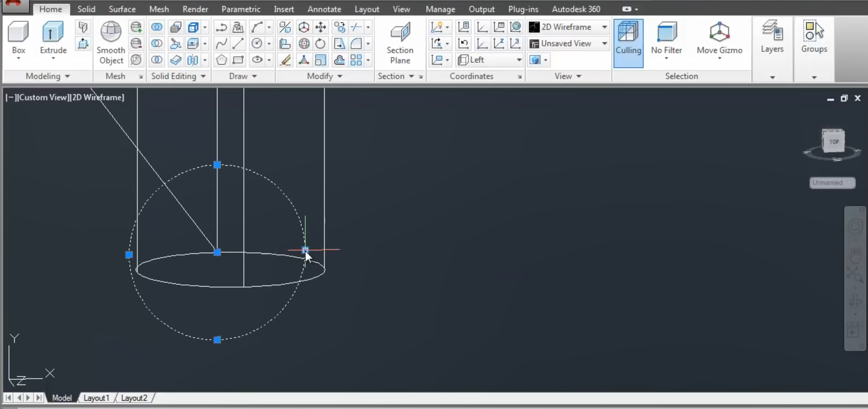This screenshot has width=868, height=409.
Task: Choose the Polyline draw tool
Action: tap(221, 27)
